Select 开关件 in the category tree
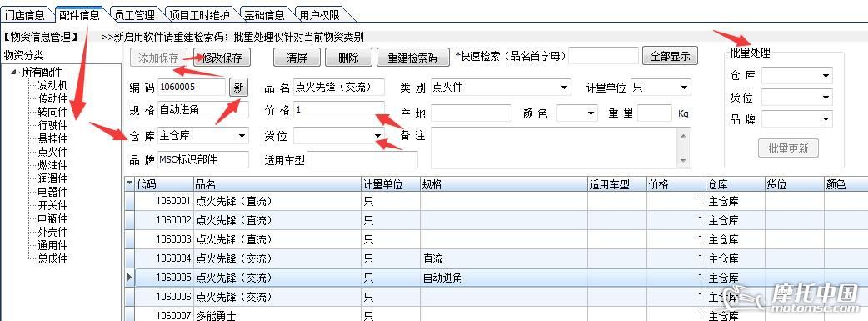This screenshot has height=321, width=868. tap(52, 205)
